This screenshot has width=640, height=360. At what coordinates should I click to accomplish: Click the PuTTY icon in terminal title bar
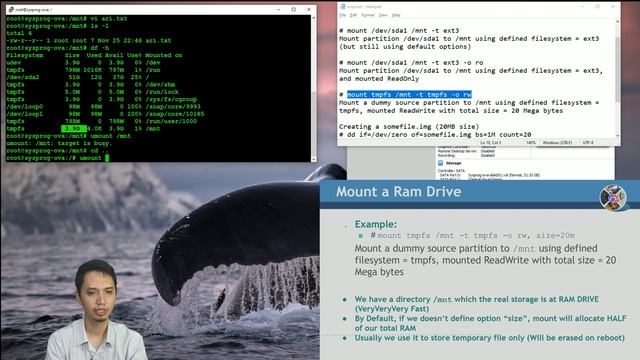11,9
